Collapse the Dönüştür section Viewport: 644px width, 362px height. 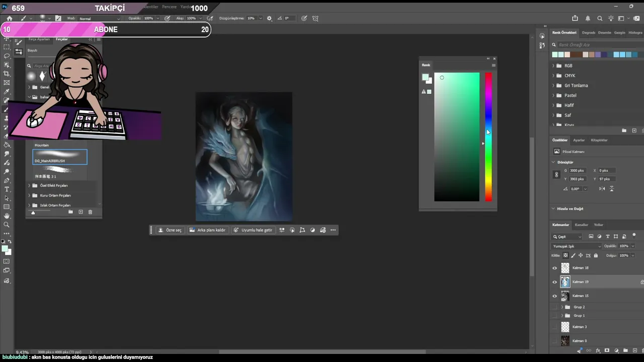pyautogui.click(x=553, y=162)
